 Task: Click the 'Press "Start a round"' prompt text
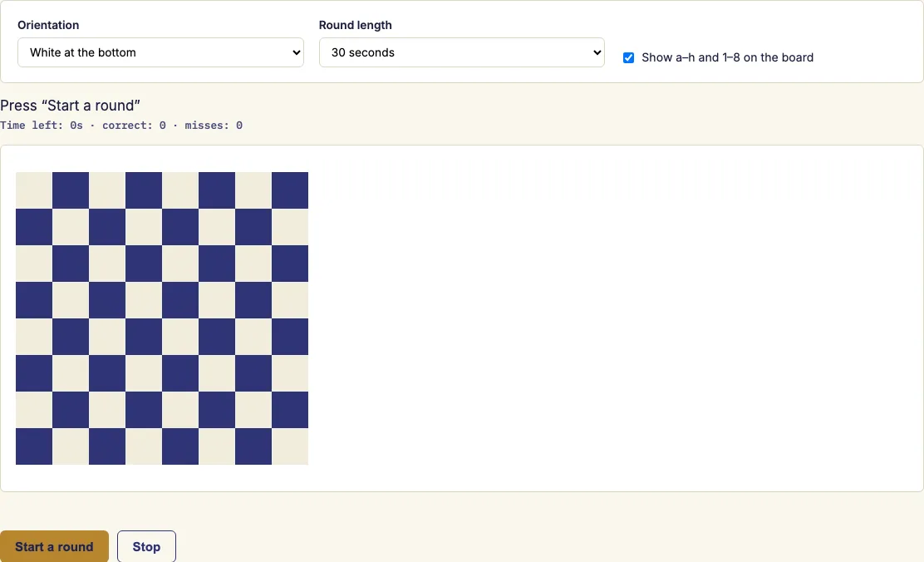point(70,106)
